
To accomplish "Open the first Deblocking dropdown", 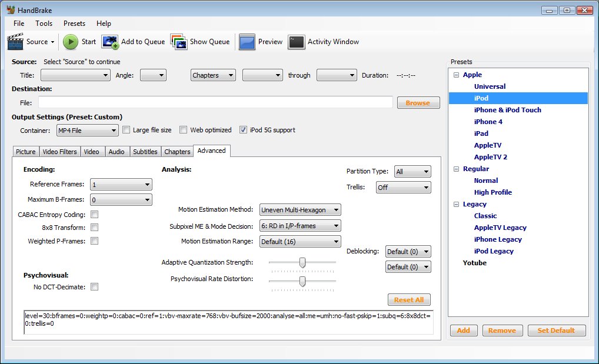I will 408,251.
